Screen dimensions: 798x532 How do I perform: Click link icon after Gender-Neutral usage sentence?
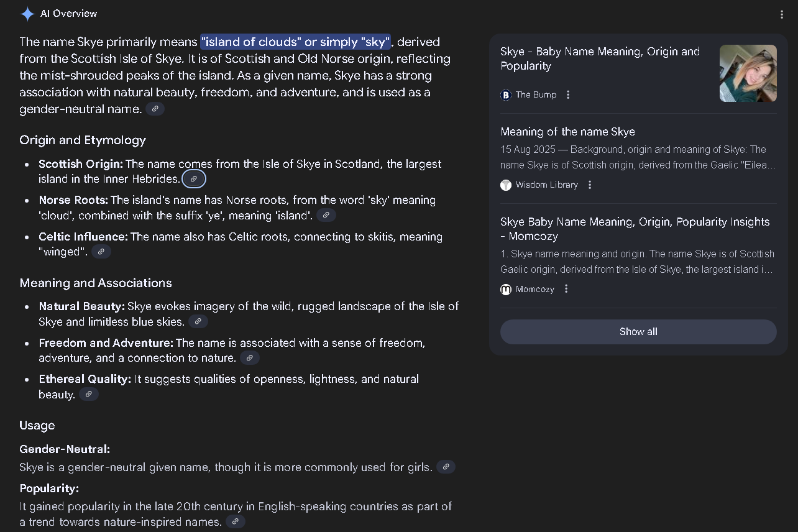tap(446, 467)
